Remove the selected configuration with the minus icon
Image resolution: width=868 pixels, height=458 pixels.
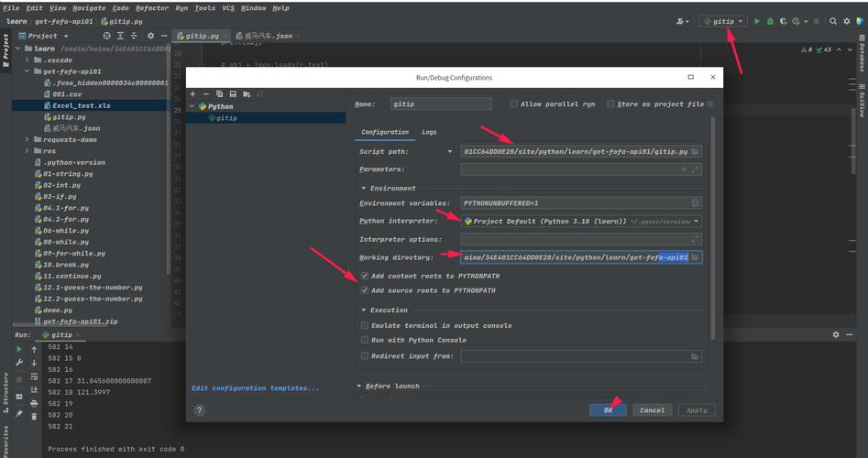pos(206,94)
